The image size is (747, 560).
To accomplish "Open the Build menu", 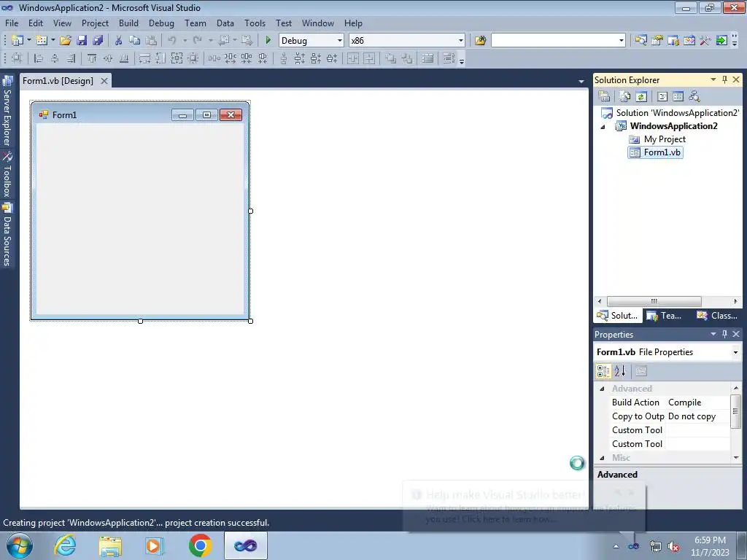I will point(128,23).
